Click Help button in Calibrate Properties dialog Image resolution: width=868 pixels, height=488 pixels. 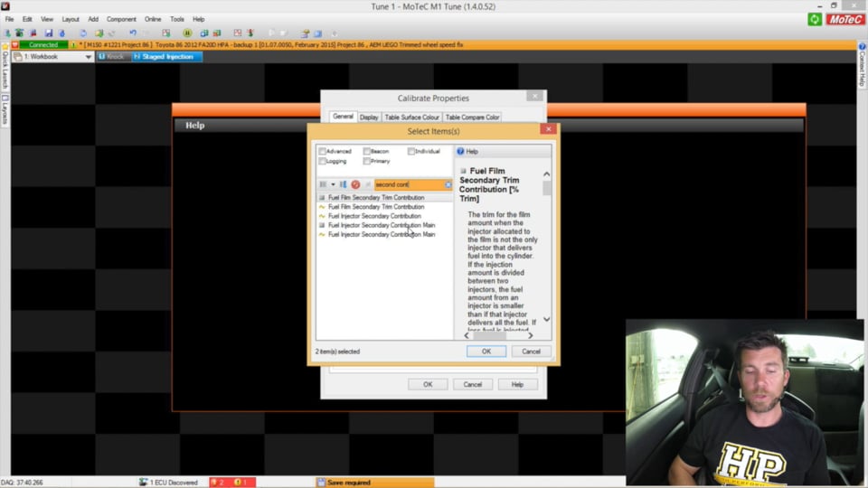coord(517,385)
